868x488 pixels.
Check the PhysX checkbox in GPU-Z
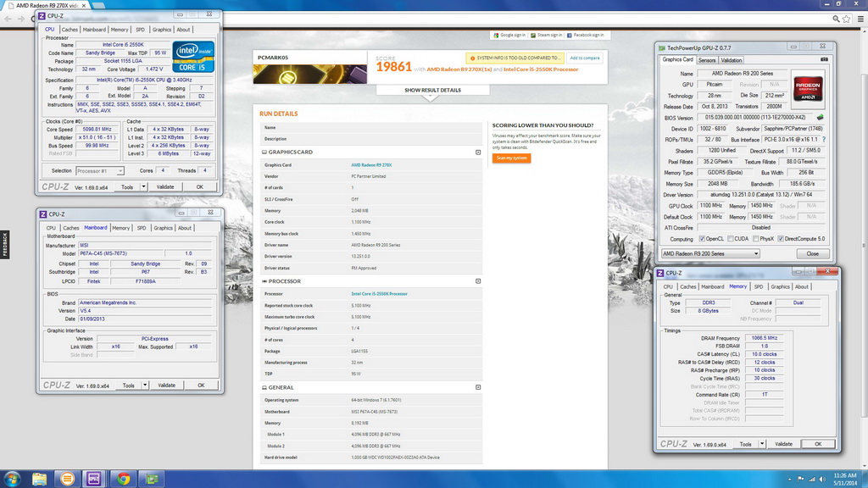tap(755, 239)
